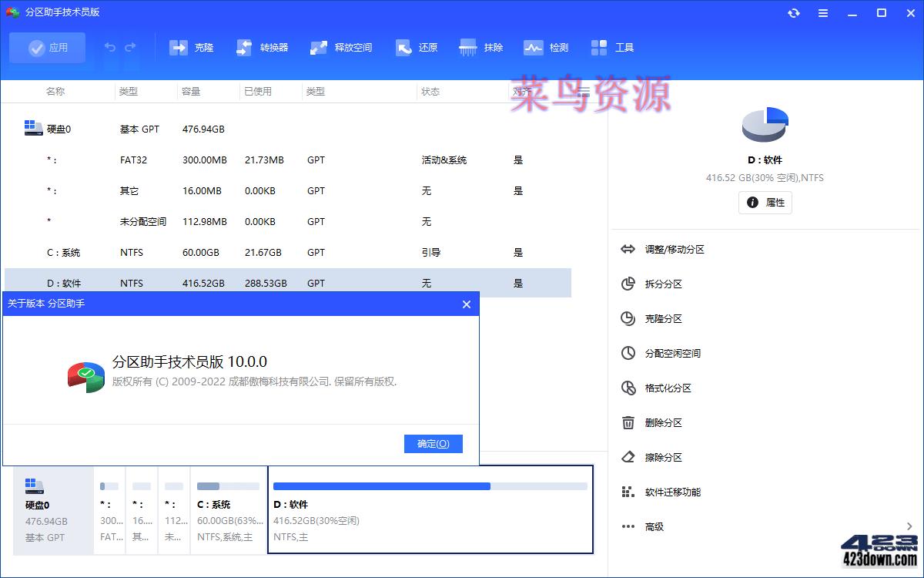The image size is (924, 578).
Task: Click the refresh icon in the title bar
Action: tap(794, 13)
